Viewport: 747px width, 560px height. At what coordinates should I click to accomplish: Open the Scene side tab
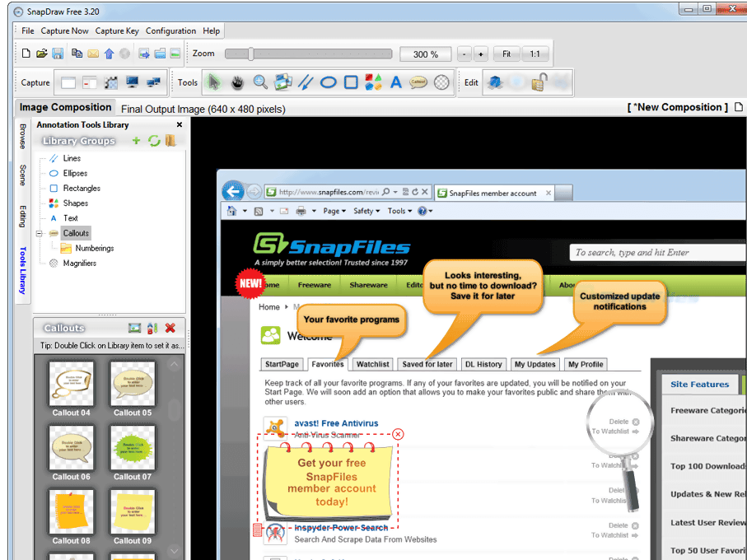(22, 175)
